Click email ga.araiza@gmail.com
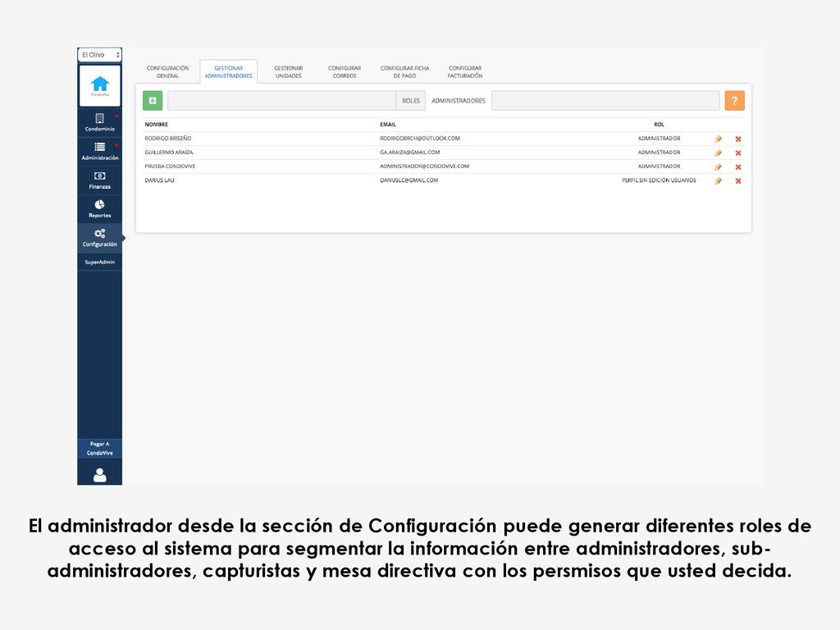840x630 pixels. click(410, 152)
